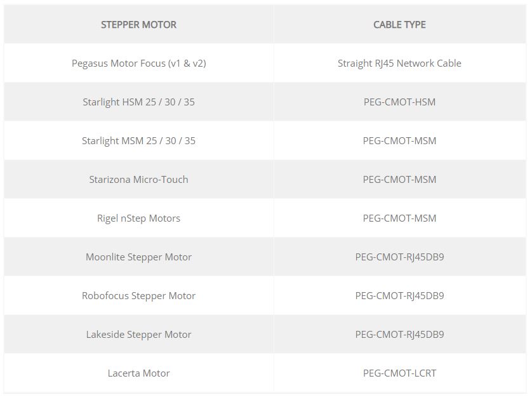
Task: Select the Starlight MSM 25 / 30 / 35 cell
Action: pyautogui.click(x=139, y=140)
